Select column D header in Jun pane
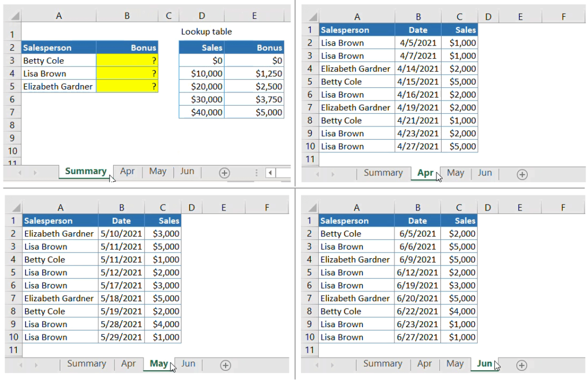 tap(488, 208)
